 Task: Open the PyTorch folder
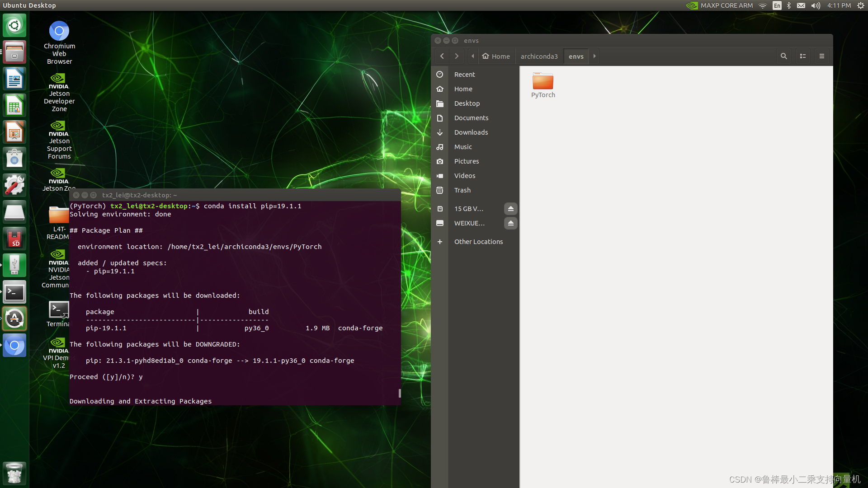tap(543, 85)
